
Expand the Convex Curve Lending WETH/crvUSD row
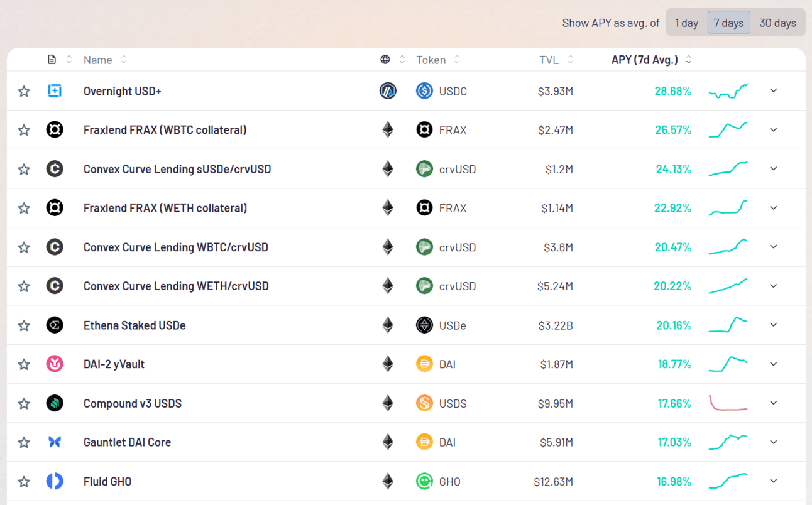coord(774,286)
